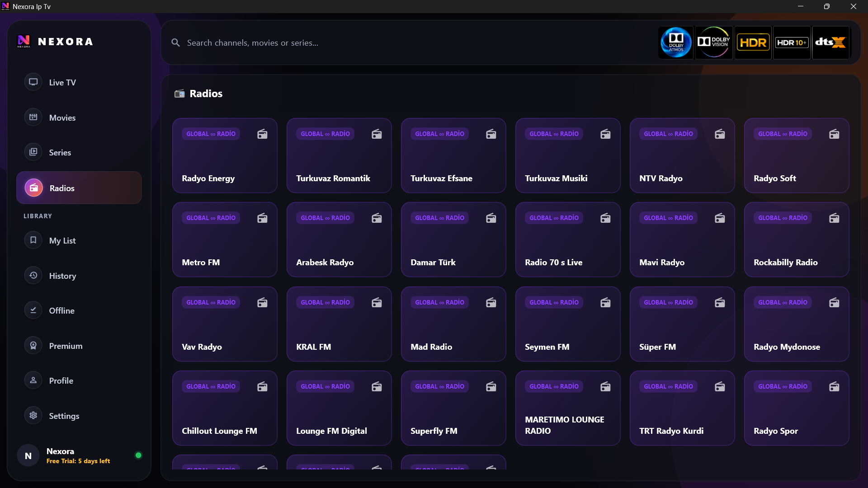Click the LIBRARY sidebar label
The image size is (868, 488).
coord(38,216)
